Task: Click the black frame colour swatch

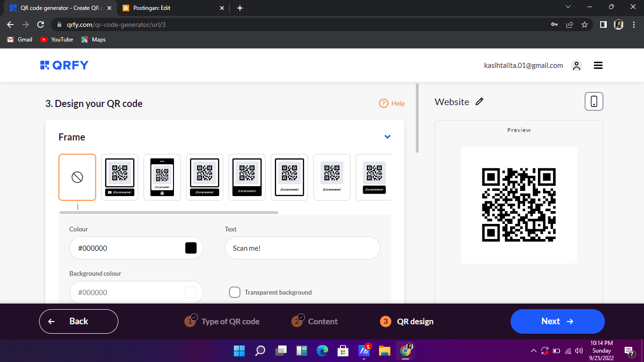Action: click(x=191, y=248)
